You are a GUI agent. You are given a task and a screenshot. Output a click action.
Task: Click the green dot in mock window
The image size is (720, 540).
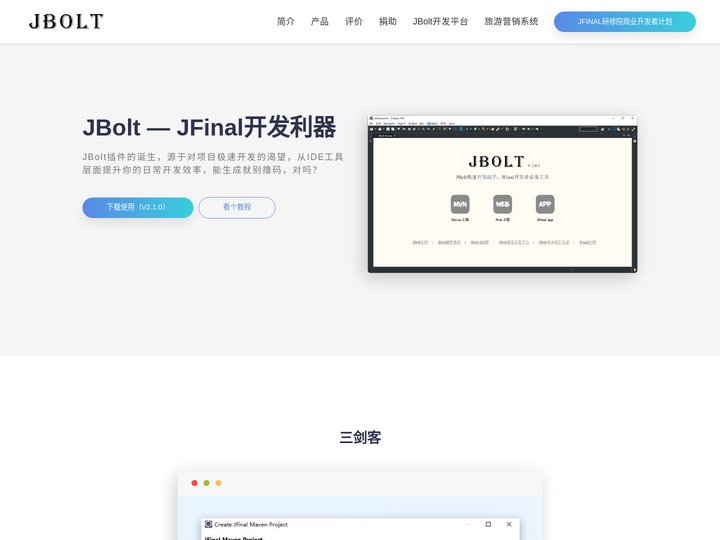tap(206, 483)
